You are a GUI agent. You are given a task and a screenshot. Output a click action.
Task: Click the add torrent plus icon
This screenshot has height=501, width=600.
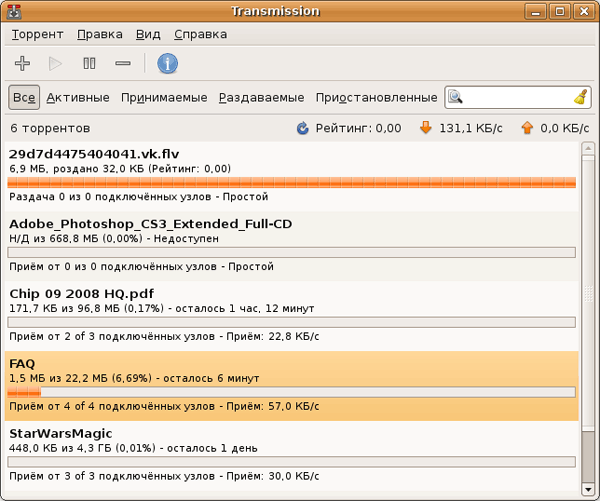point(22,64)
